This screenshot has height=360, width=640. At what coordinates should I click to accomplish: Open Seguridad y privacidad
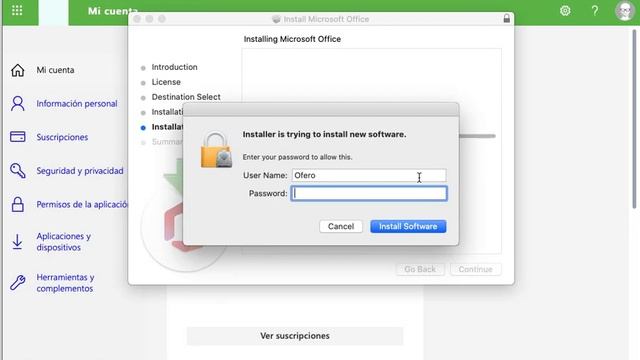[x=80, y=171]
